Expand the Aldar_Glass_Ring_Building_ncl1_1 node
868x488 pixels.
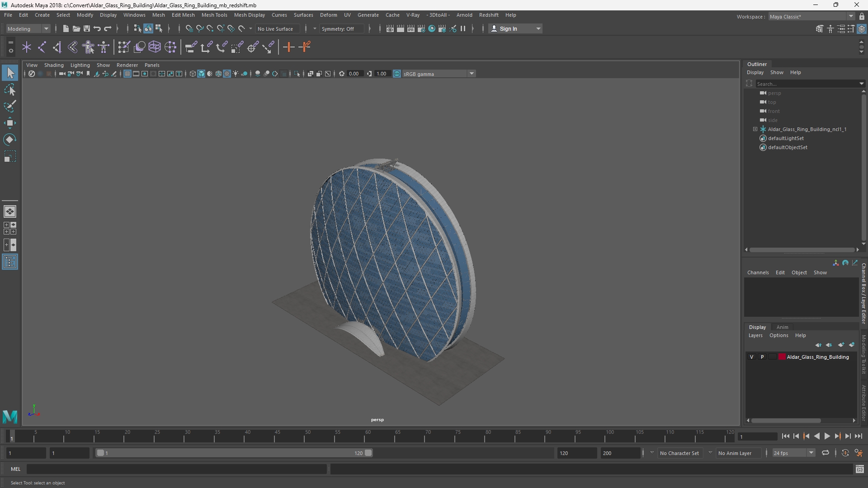pyautogui.click(x=755, y=129)
